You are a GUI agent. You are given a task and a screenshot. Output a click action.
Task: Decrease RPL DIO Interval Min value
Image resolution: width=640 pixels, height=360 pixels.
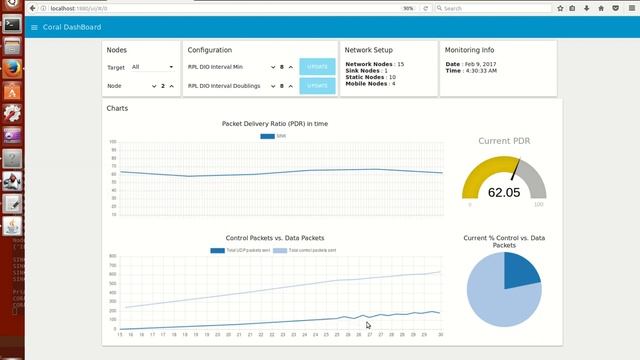tap(273, 67)
